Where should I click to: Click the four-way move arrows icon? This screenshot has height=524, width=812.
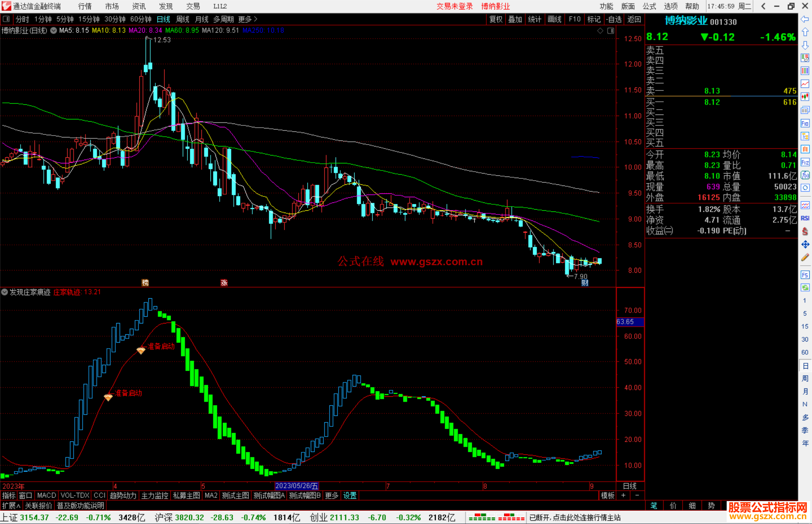pos(805,245)
